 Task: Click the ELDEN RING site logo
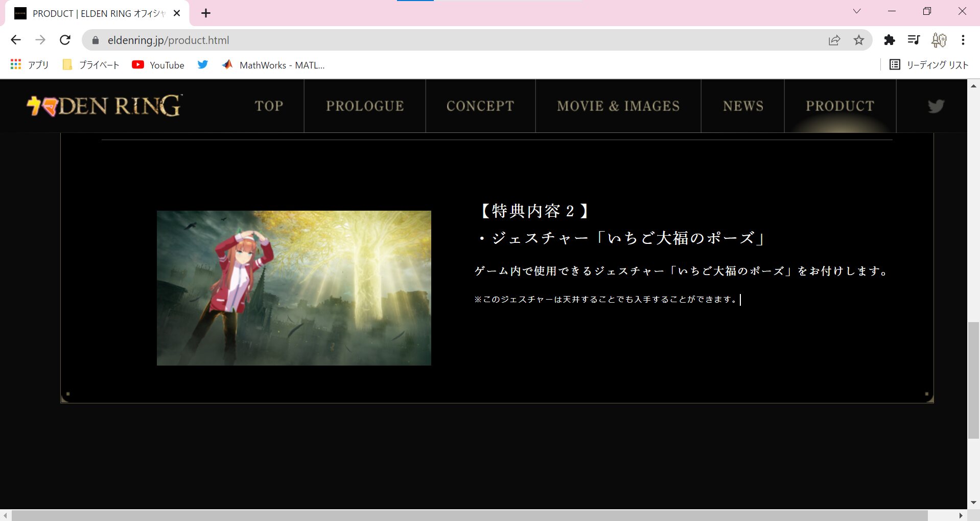(105, 106)
